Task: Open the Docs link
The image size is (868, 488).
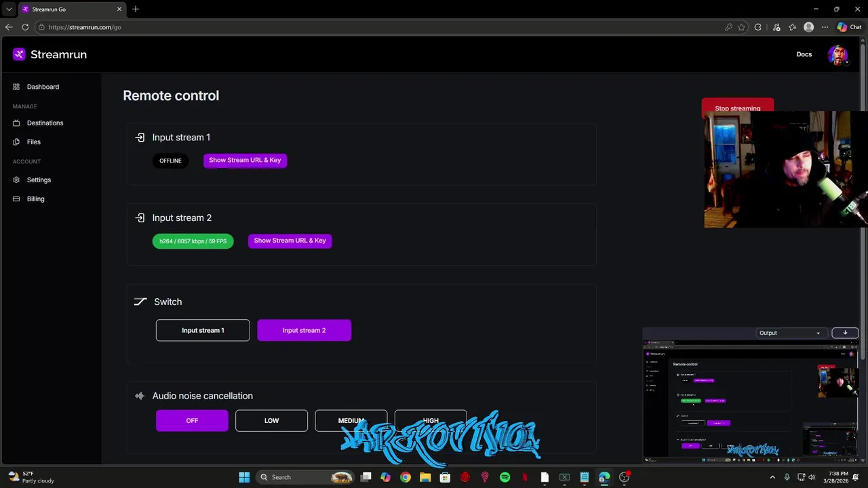Action: coord(804,54)
